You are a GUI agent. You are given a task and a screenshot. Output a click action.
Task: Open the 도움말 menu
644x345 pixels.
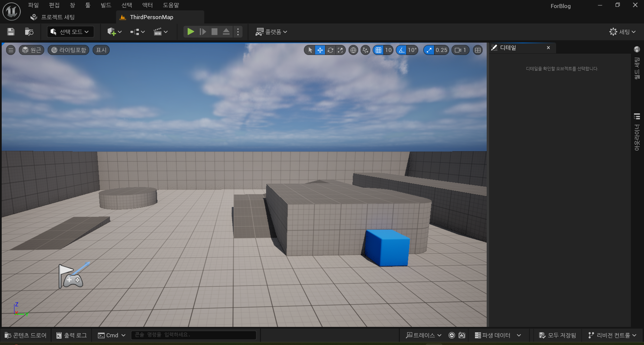(x=171, y=5)
